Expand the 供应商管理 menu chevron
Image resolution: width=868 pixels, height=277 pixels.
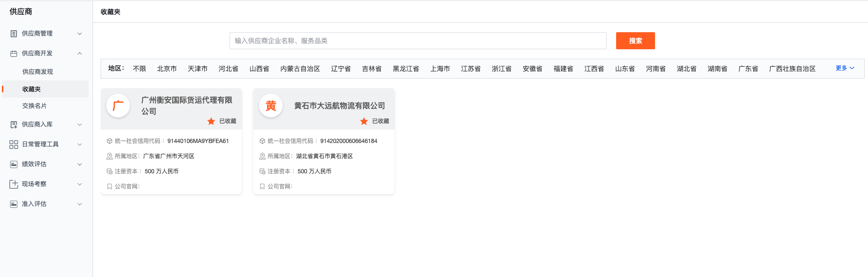80,34
